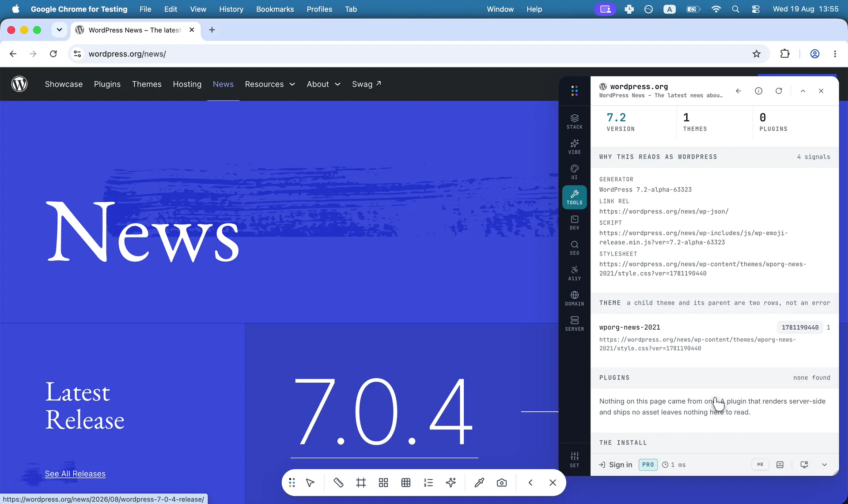The width and height of the screenshot is (848, 504).
Task: Select the ruler measure tool
Action: pyautogui.click(x=338, y=482)
